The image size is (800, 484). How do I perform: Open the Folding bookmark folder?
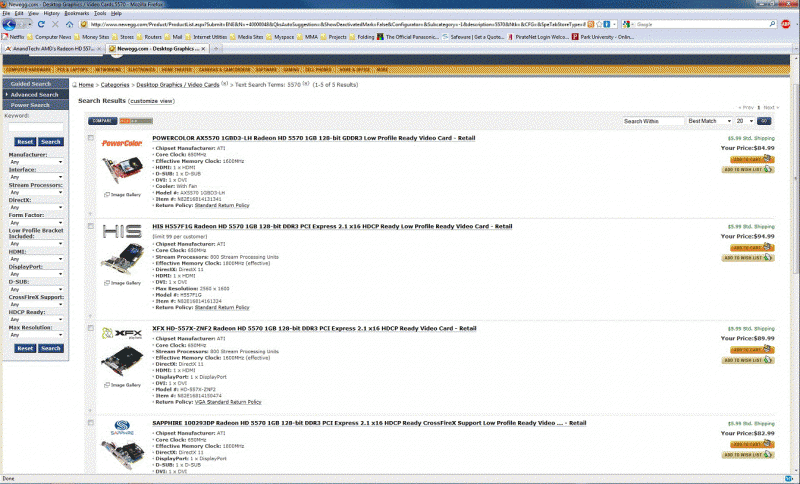click(362, 37)
